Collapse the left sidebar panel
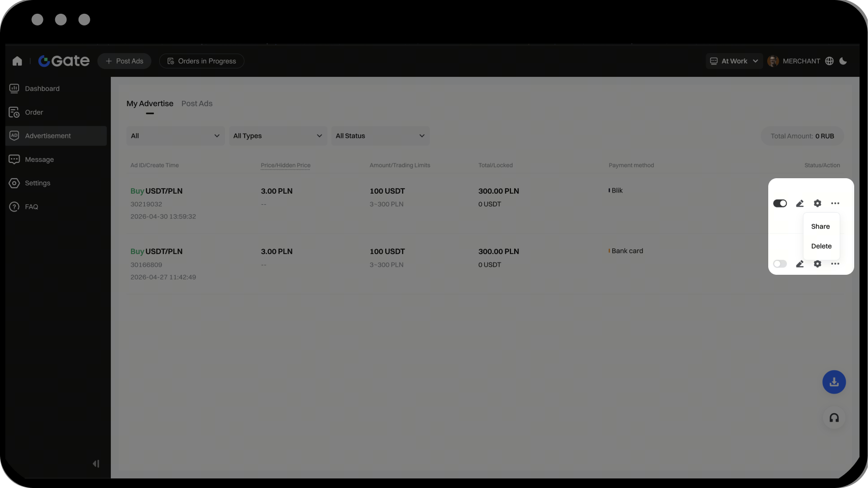Screen dimensions: 868x488 click(96, 464)
